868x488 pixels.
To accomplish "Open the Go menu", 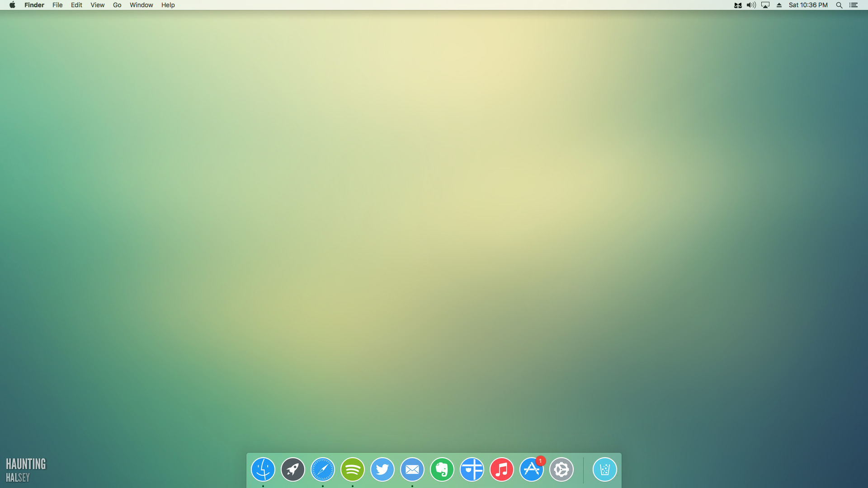I will [117, 5].
